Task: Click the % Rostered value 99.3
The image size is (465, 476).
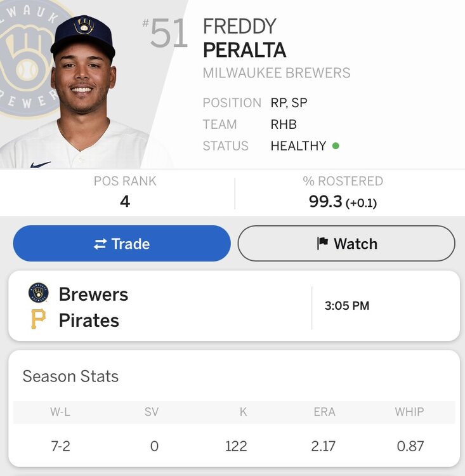Action: pyautogui.click(x=325, y=202)
